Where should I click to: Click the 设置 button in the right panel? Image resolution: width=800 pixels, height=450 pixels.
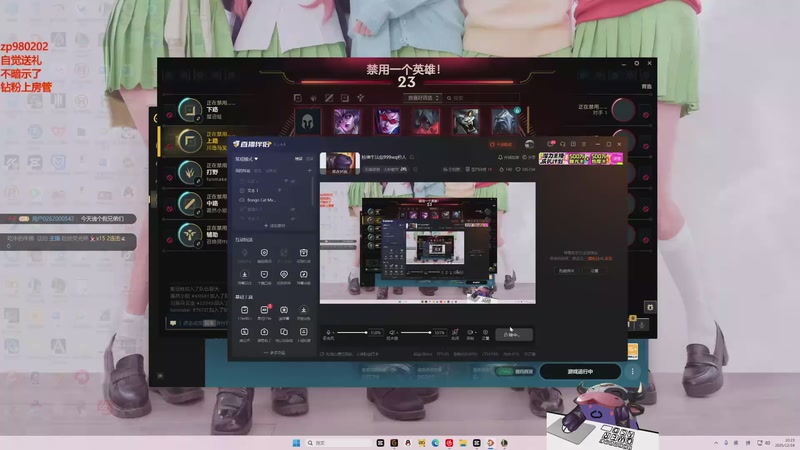(594, 270)
